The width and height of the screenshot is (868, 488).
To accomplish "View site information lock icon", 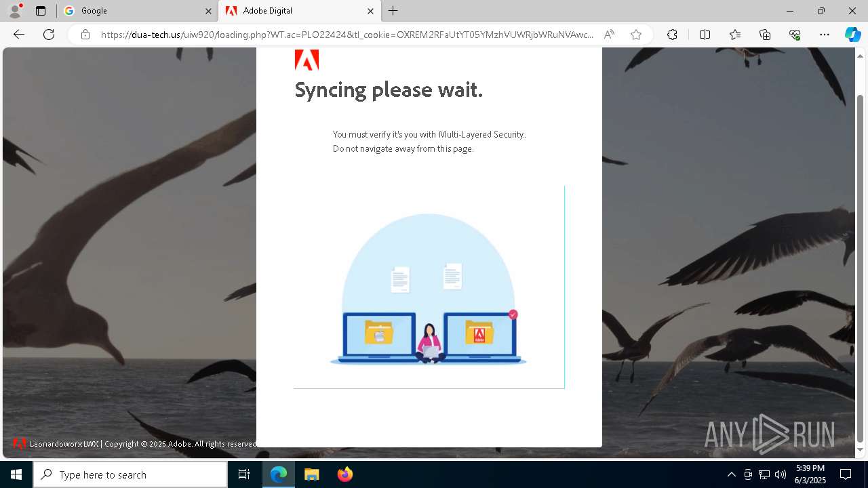I will pos(85,35).
